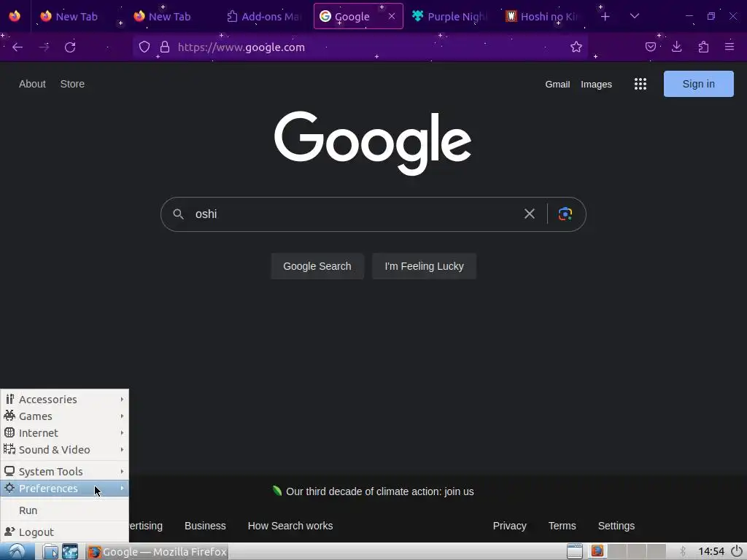The height and width of the screenshot is (560, 747).
Task: Click the 14:54 clock in taskbar
Action: pos(711,551)
